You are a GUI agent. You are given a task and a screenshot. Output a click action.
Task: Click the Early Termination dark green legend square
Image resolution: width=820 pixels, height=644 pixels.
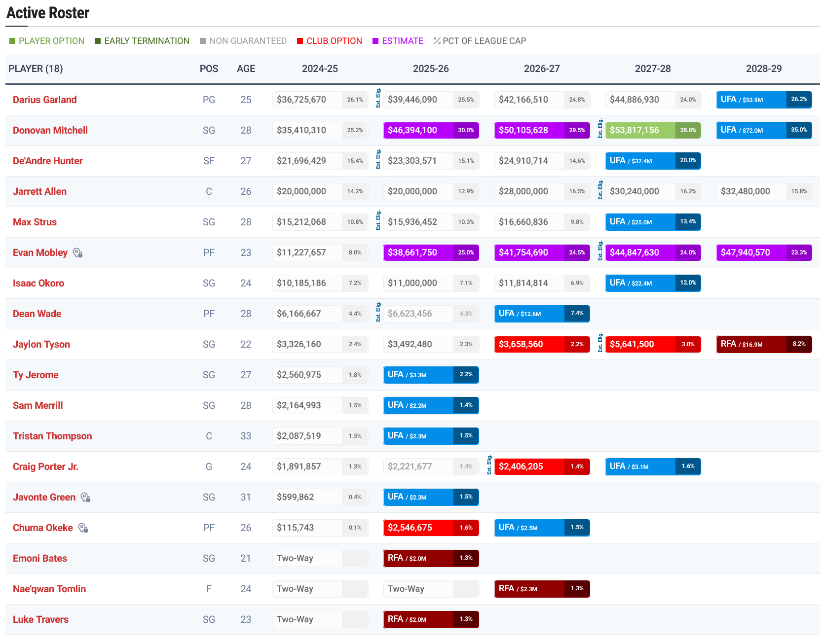pyautogui.click(x=98, y=41)
